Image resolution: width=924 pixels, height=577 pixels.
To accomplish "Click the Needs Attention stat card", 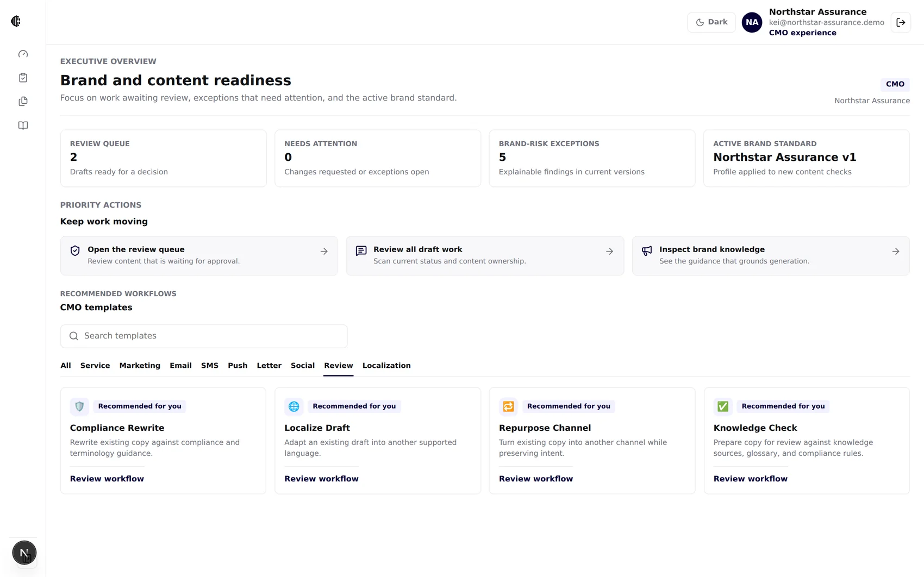I will [378, 158].
